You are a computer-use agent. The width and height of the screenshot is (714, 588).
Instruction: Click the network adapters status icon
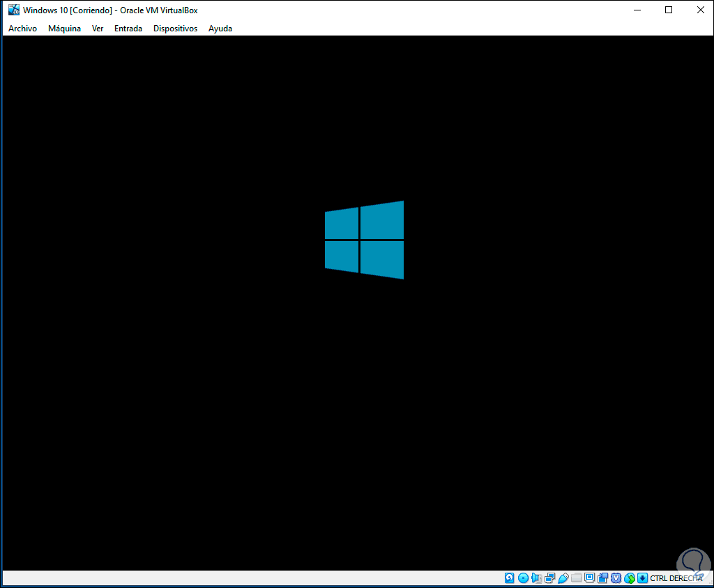click(x=549, y=578)
